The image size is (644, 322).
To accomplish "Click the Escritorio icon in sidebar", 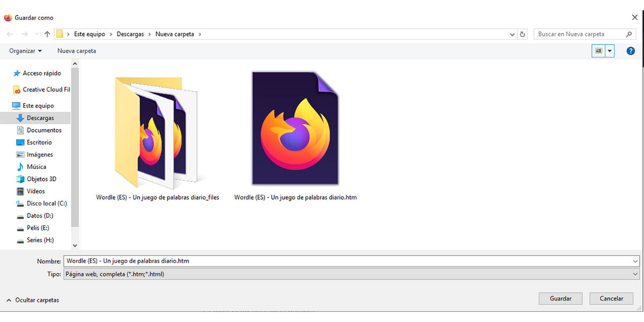I will [x=20, y=143].
